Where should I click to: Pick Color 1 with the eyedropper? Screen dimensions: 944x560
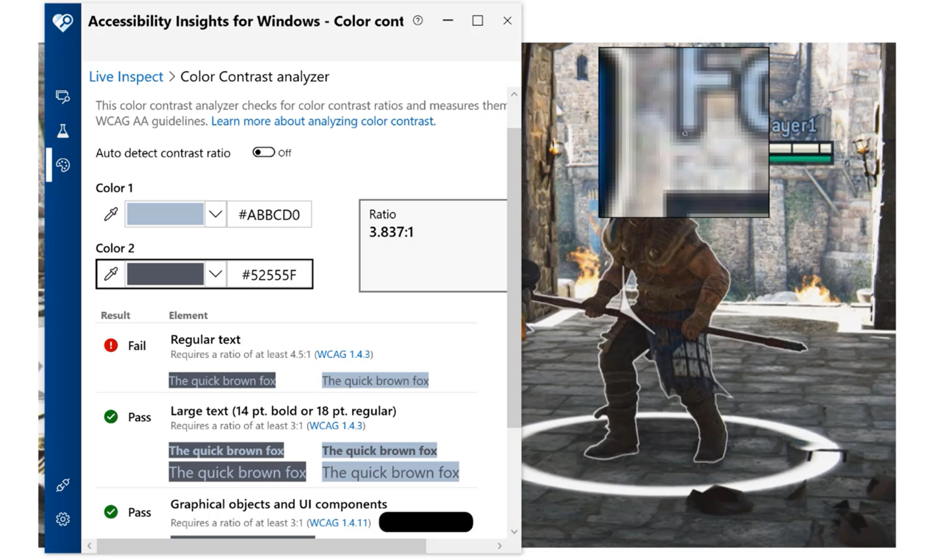click(x=111, y=214)
